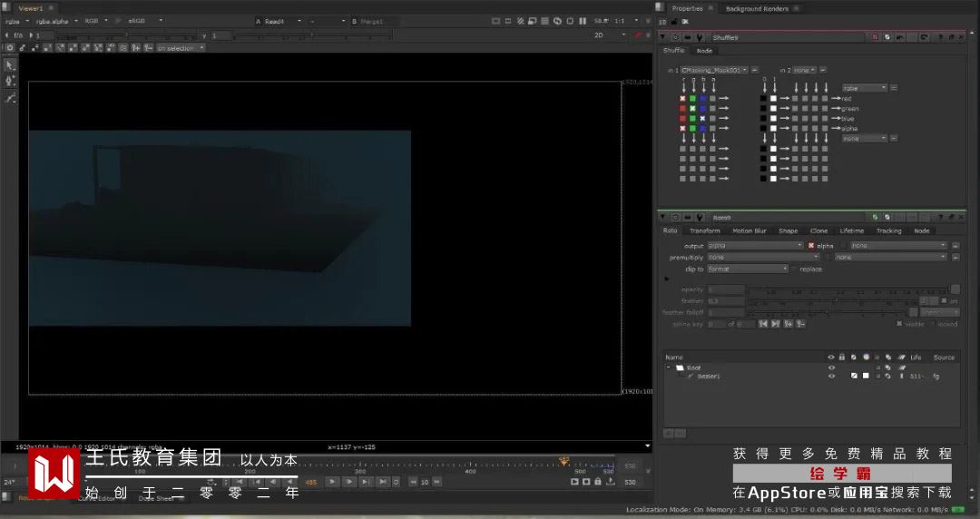
Task: Click the opacity value field
Action: (726, 289)
